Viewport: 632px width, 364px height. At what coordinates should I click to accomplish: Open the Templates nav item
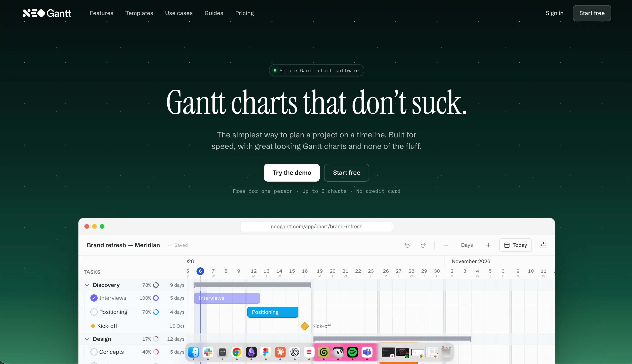tap(139, 13)
